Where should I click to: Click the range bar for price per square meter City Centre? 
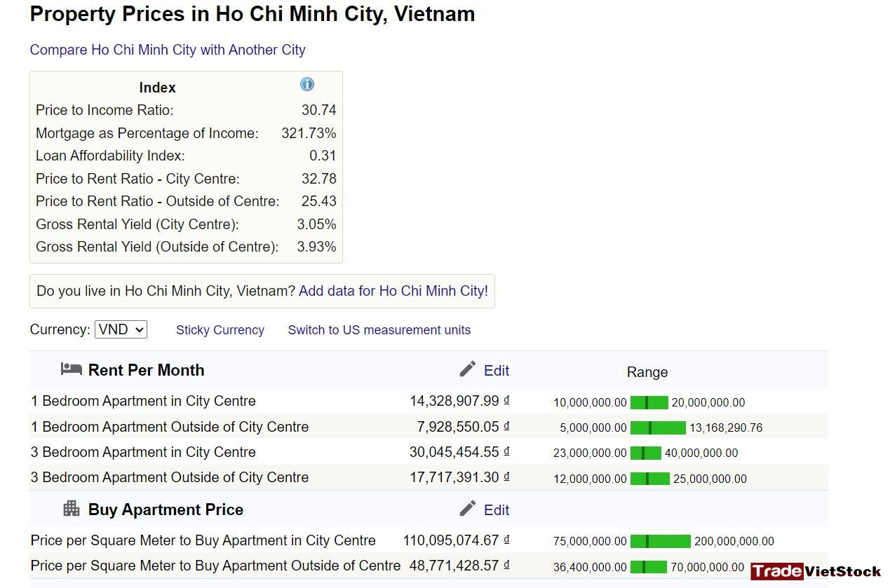click(661, 541)
